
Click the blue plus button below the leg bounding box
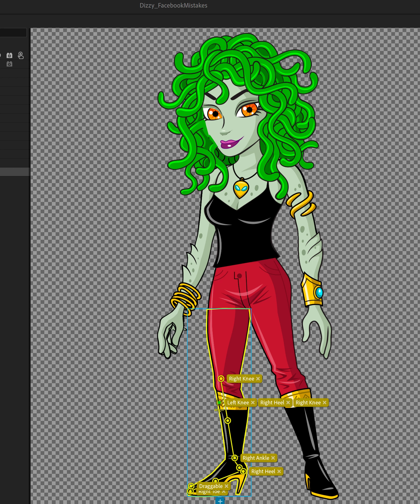pyautogui.click(x=220, y=501)
